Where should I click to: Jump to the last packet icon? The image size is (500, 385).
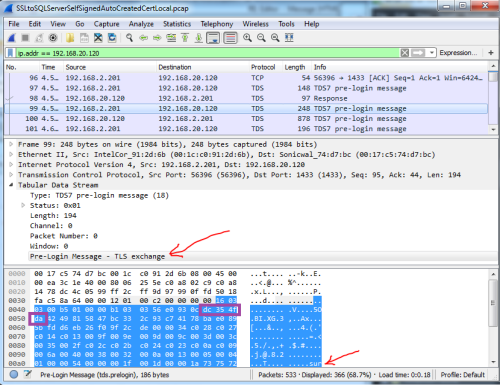(199, 38)
